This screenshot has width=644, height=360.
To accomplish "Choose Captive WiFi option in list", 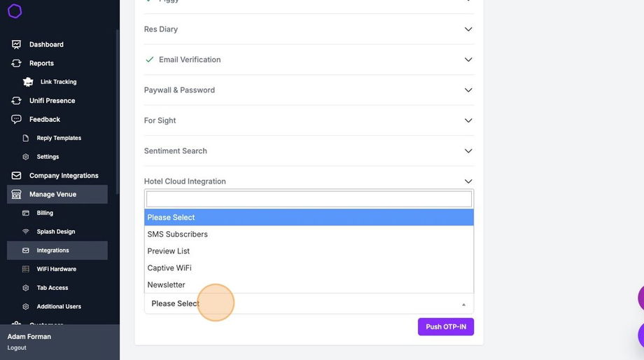I will (x=169, y=268).
